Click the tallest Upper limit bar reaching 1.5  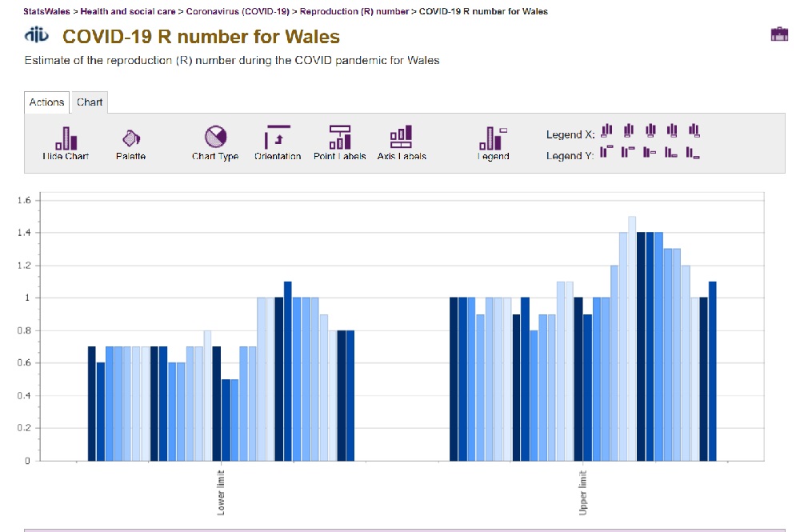click(632, 338)
